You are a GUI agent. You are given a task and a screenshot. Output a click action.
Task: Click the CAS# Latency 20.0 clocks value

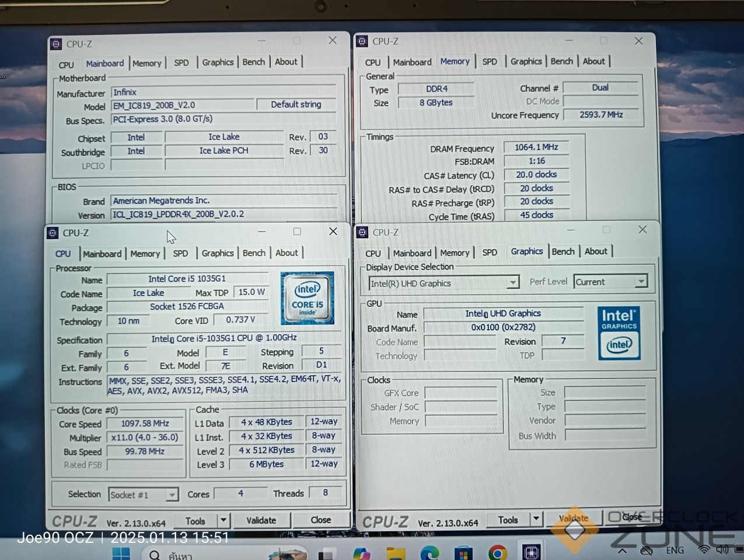[x=536, y=174]
